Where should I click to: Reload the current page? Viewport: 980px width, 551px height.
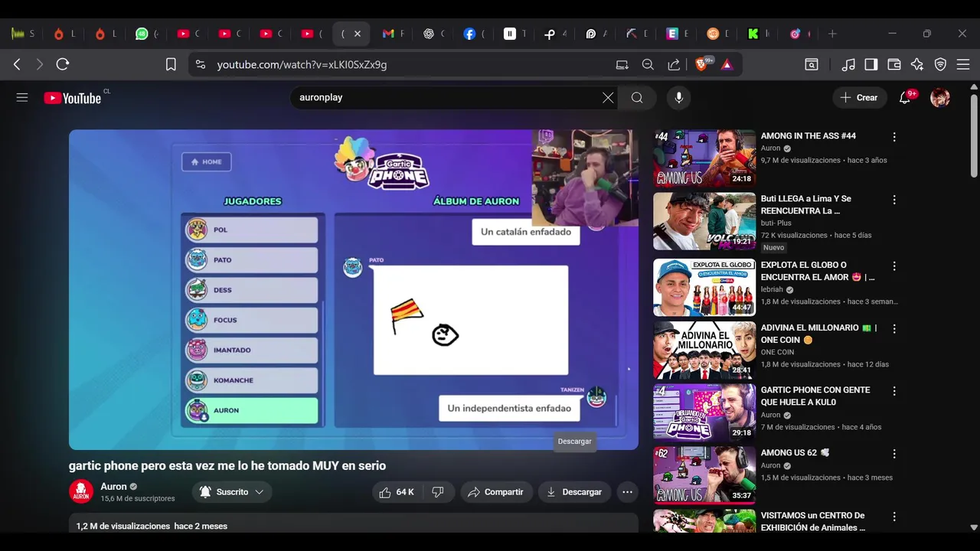click(x=63, y=64)
